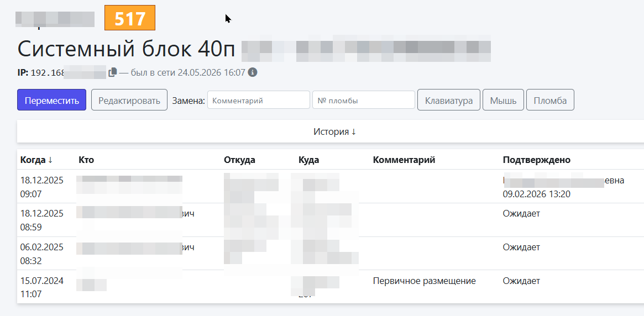Click Ожидает in the 18.12.2025 08:59 row

[521, 214]
